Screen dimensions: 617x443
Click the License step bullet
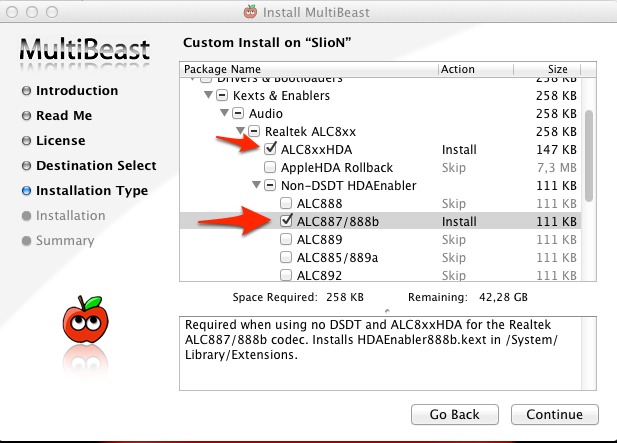coord(26,141)
